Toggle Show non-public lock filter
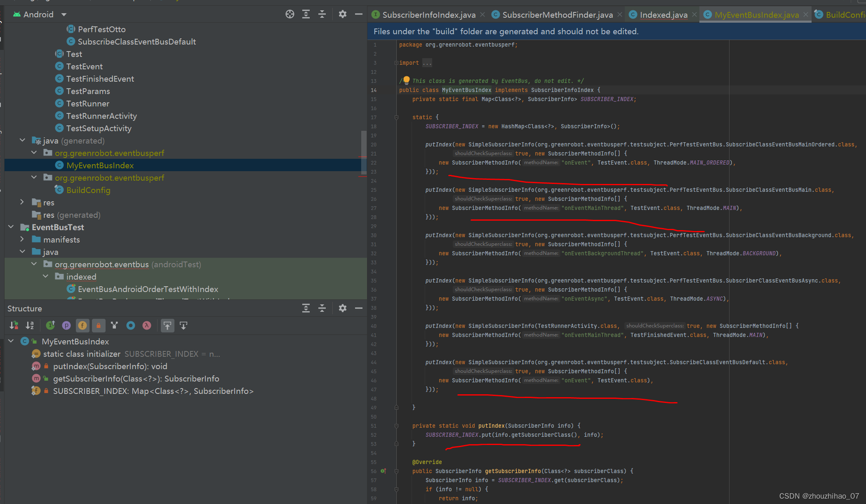 pyautogui.click(x=99, y=326)
